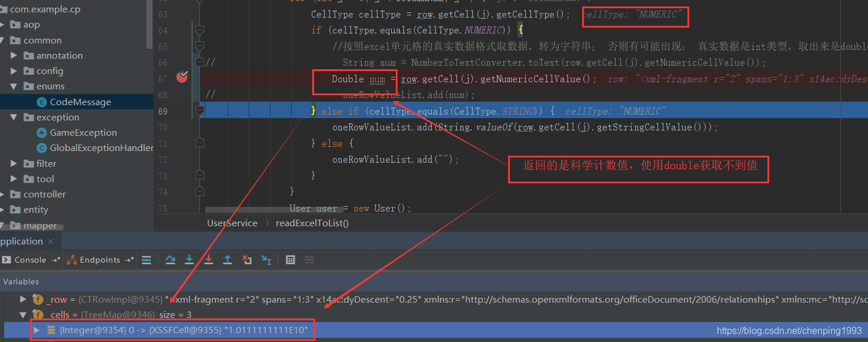Viewport: 868px width, 342px height.
Task: Expand the filter package
Action: (x=14, y=163)
